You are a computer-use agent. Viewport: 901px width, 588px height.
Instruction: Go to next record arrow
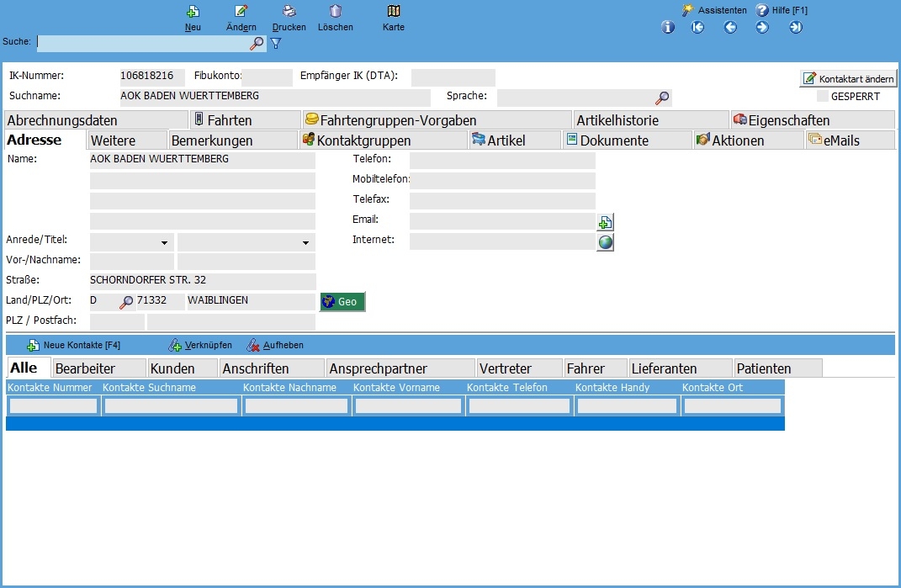(x=762, y=28)
